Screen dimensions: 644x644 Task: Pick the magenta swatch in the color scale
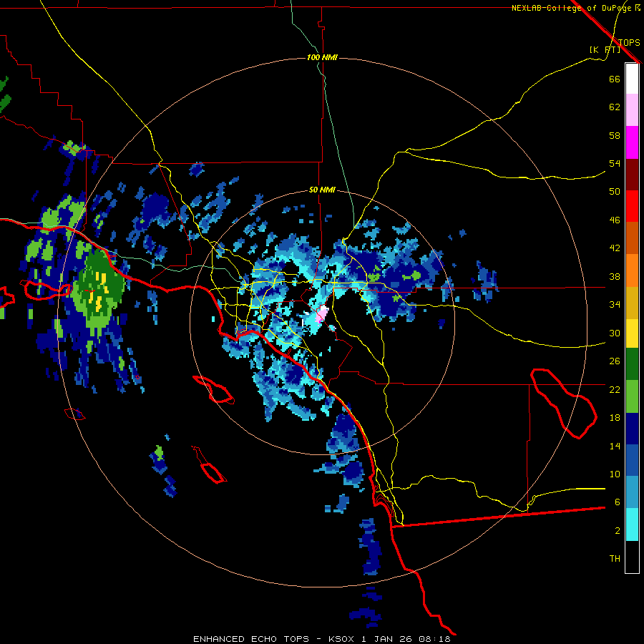[632, 142]
